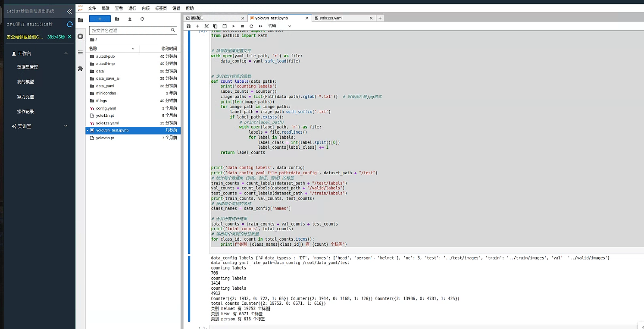Expand the 实训室 menu group
The width and height of the screenshot is (644, 329).
coord(66,126)
